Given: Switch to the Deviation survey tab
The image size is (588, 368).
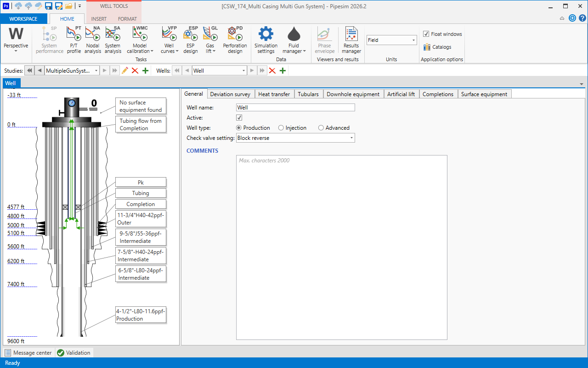Looking at the screenshot, I should 230,94.
